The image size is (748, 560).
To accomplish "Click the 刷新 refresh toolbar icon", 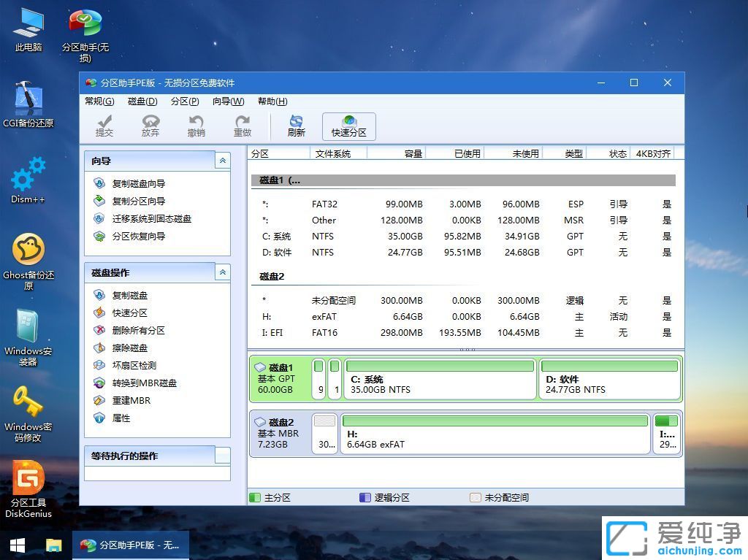I will (x=296, y=126).
